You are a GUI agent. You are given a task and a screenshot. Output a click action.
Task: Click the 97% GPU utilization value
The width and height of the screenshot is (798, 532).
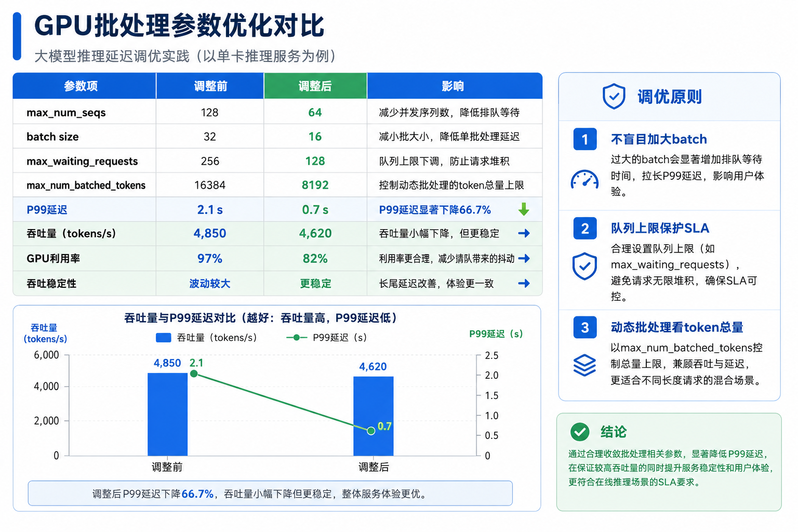(210, 259)
